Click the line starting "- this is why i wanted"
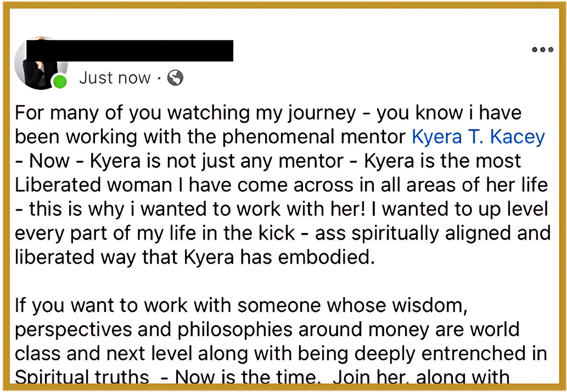The width and height of the screenshot is (567, 392). click(280, 208)
